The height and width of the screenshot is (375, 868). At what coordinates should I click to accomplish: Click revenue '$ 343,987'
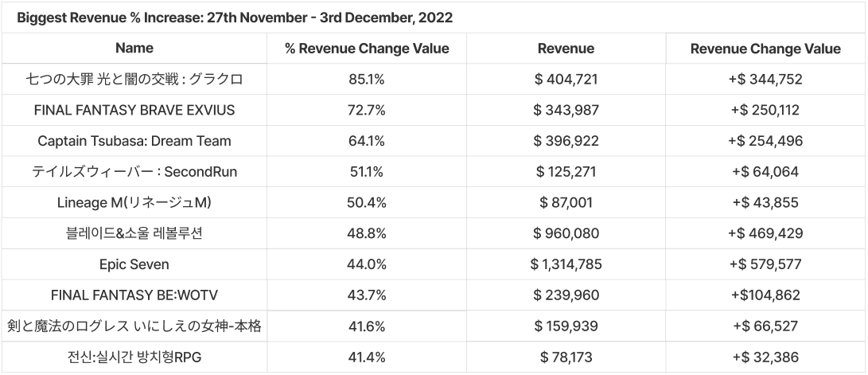pos(566,110)
